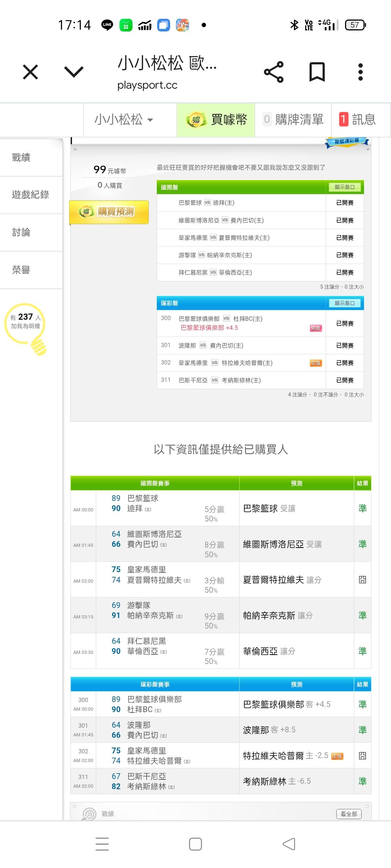Tap Android recent apps menu button
This screenshot has width=391, height=868.
pos(102,844)
